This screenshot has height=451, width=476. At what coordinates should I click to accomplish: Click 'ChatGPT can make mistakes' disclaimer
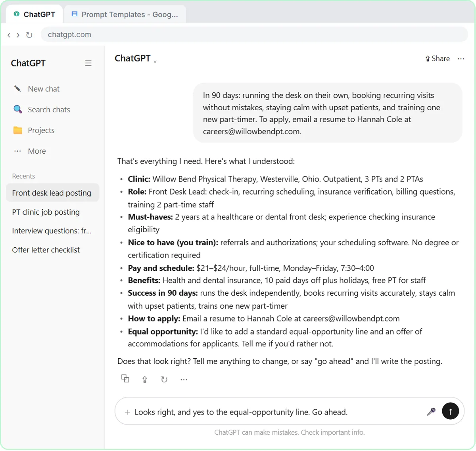click(290, 432)
